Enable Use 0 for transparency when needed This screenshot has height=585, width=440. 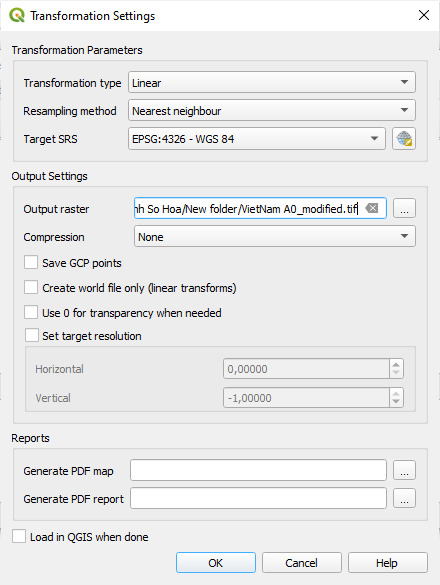coord(31,312)
